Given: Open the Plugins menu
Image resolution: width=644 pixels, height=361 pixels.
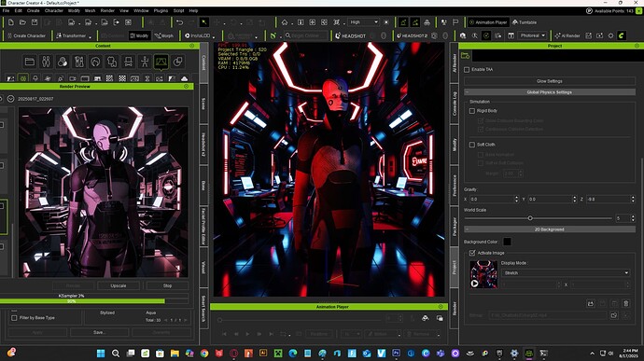Looking at the screenshot, I should click(x=161, y=10).
